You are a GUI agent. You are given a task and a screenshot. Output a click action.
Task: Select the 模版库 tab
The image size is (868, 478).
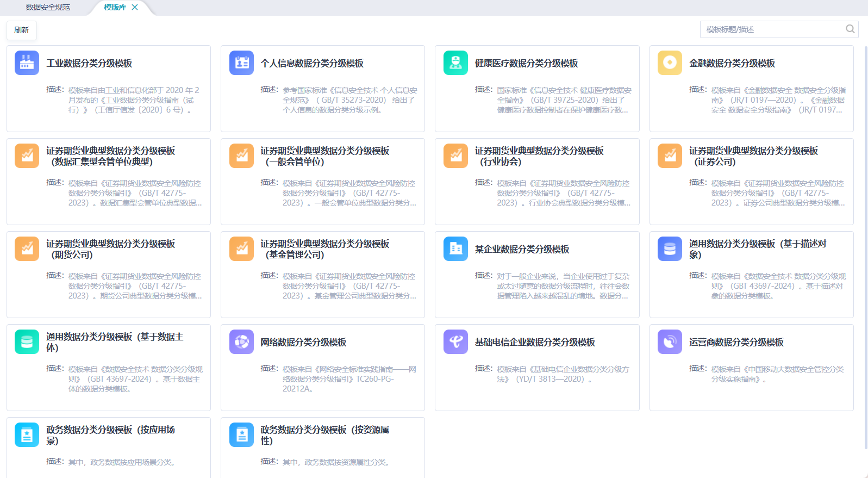tap(115, 8)
